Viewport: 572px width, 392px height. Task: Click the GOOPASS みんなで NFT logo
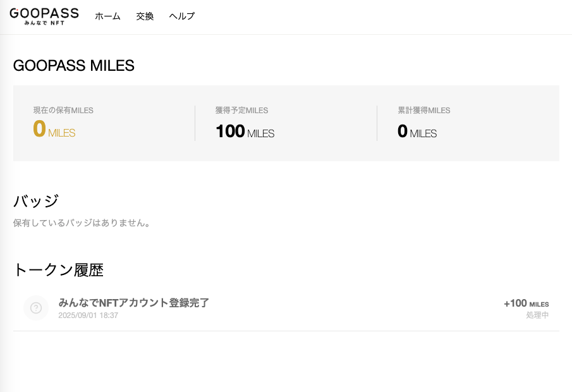[44, 17]
